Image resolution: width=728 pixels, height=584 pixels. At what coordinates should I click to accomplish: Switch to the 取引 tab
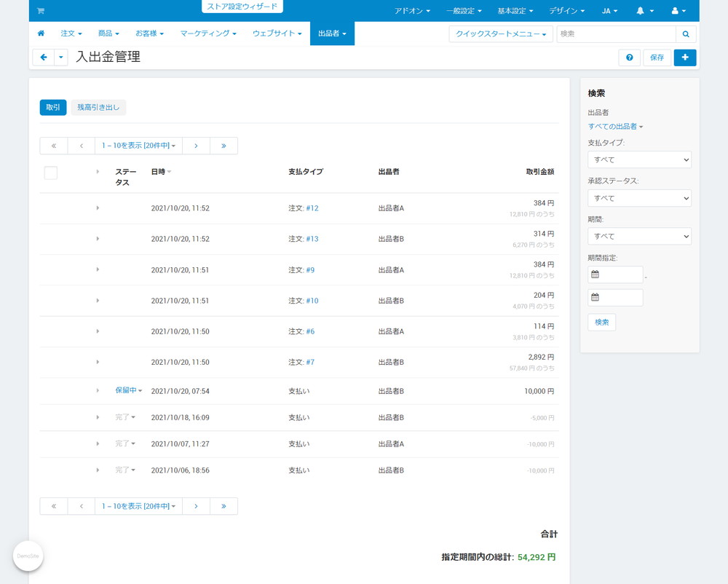(53, 107)
